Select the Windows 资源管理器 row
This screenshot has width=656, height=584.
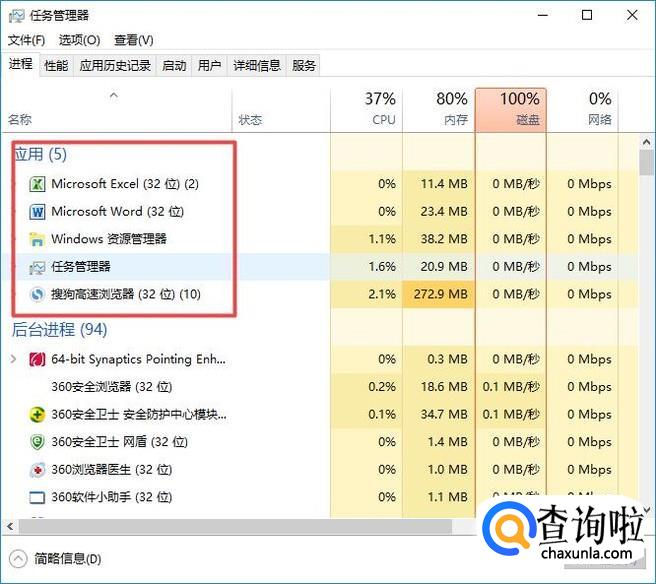[x=320, y=239]
